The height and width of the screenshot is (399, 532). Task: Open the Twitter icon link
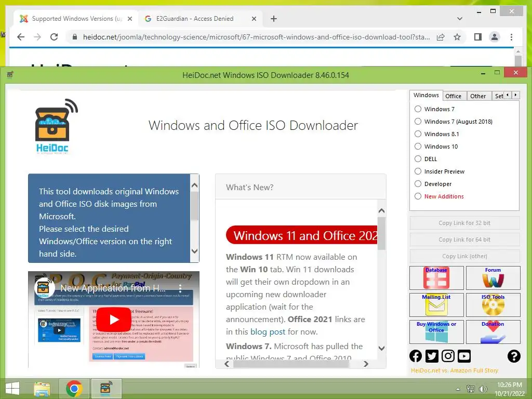click(432, 356)
